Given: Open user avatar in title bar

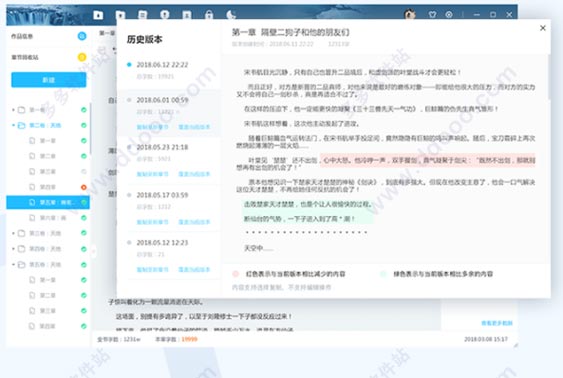Looking at the screenshot, I should tap(410, 14).
